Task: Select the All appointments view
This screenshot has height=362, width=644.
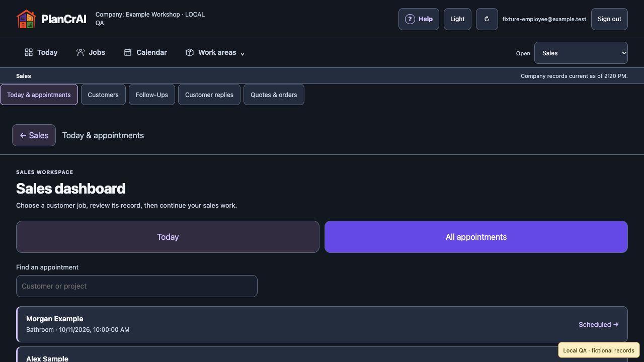Action: tap(476, 237)
